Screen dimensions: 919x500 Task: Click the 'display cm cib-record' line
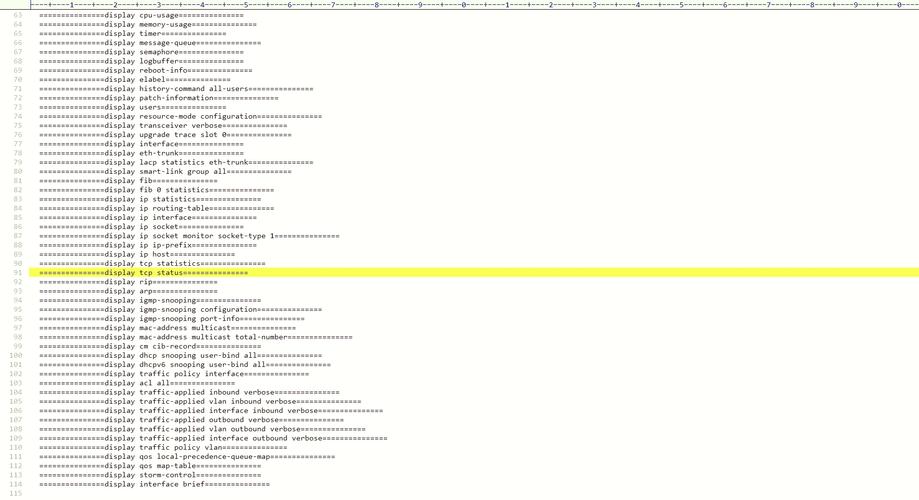coord(150,346)
